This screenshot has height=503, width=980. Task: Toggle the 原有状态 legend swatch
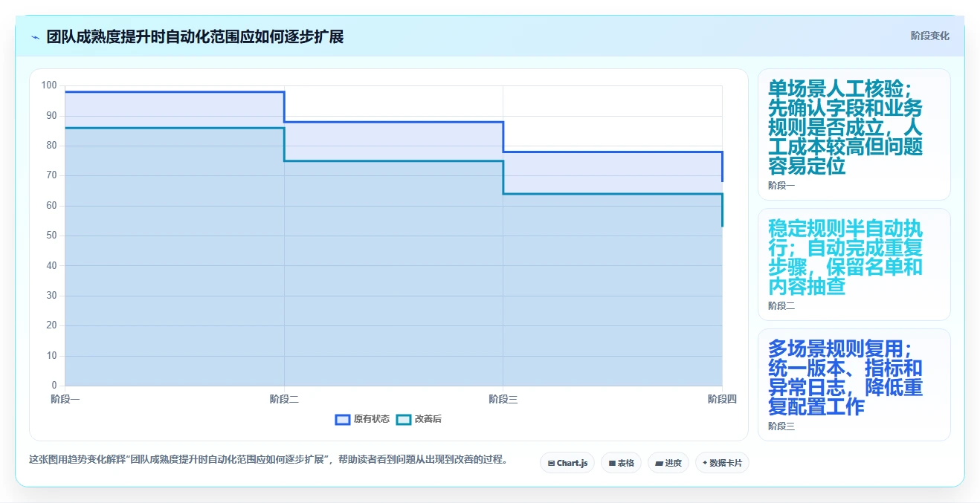pyautogui.click(x=343, y=419)
